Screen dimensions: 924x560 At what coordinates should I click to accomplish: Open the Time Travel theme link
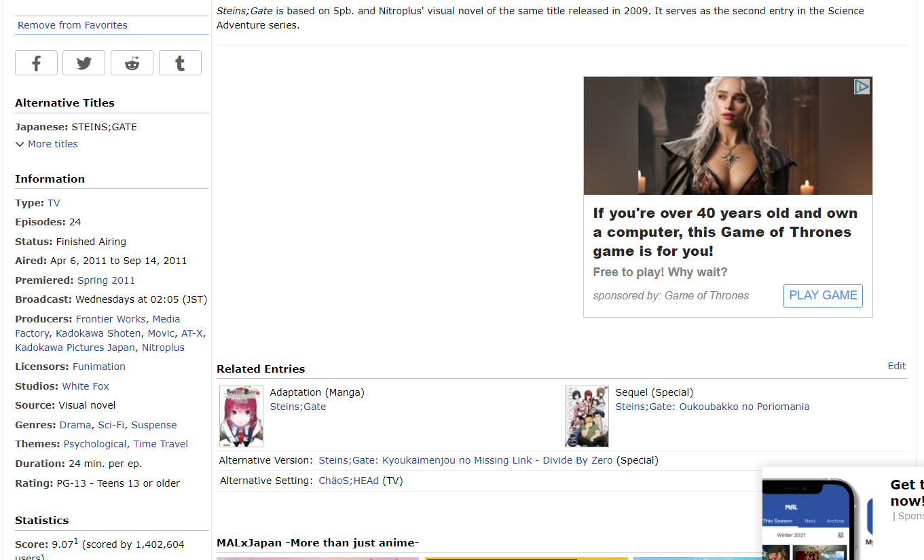click(x=161, y=444)
